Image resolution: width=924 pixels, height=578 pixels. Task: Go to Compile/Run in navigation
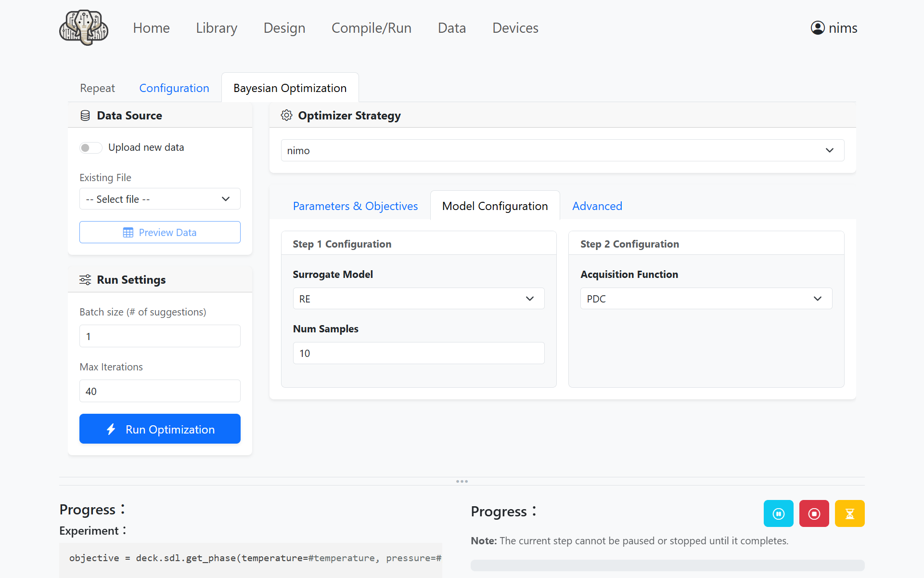click(x=371, y=28)
